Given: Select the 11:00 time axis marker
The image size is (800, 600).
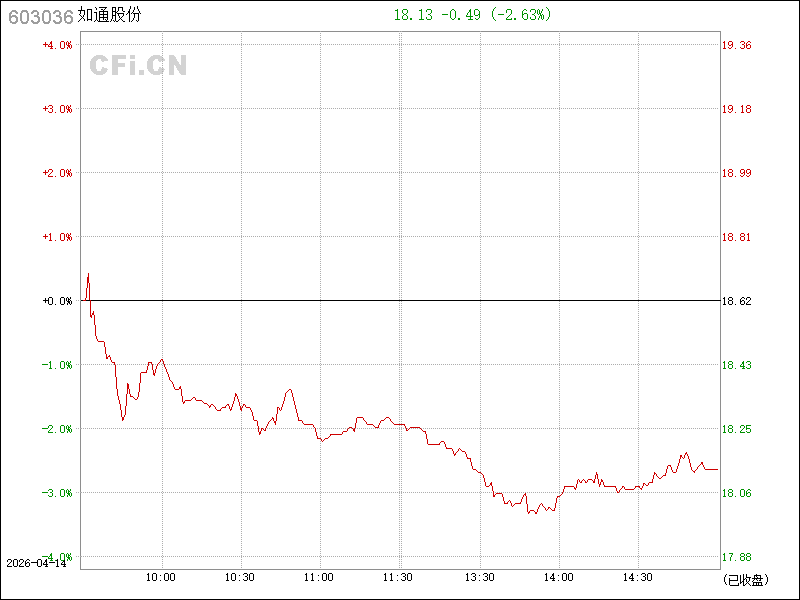Looking at the screenshot, I should point(319,577).
